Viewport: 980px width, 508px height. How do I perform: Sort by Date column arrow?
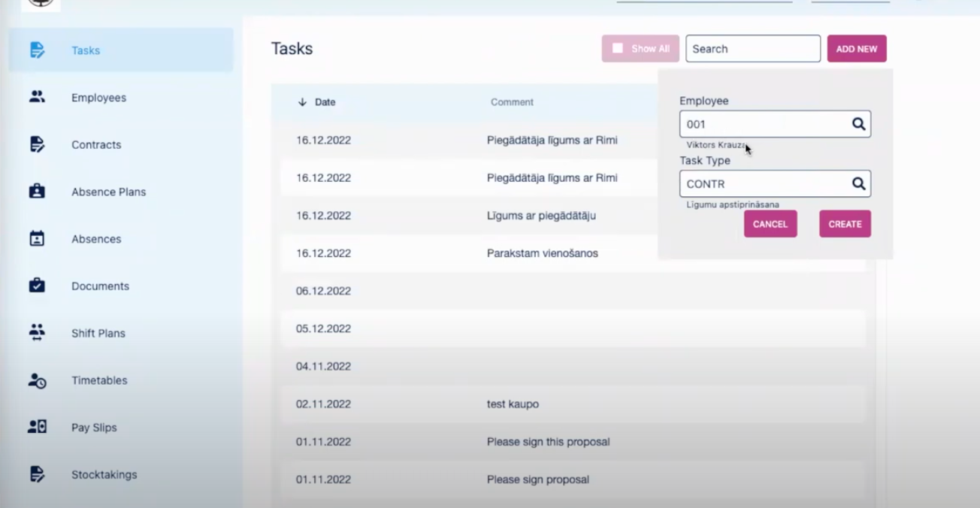click(302, 102)
